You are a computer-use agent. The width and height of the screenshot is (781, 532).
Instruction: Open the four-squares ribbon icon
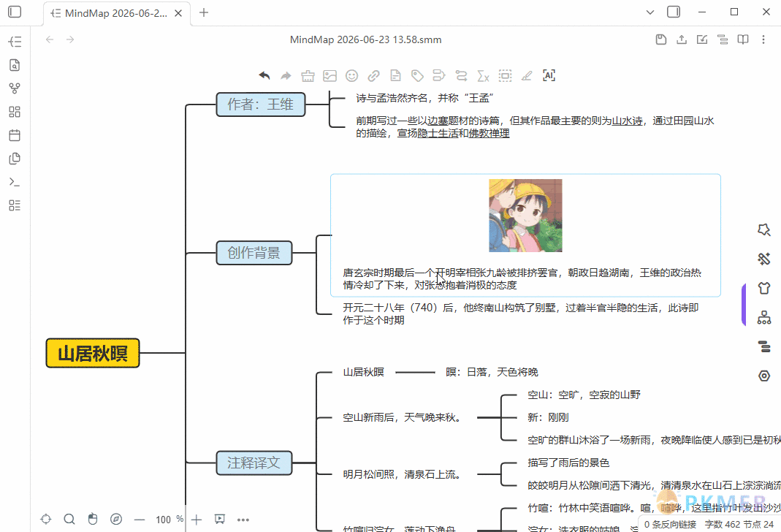pyautogui.click(x=15, y=112)
